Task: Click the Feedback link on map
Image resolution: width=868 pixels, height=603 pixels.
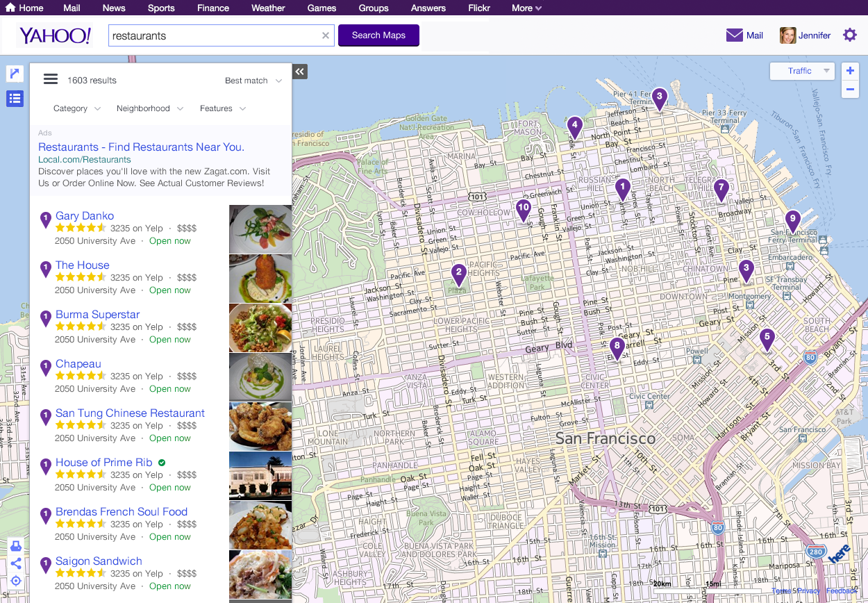Action: point(842,591)
